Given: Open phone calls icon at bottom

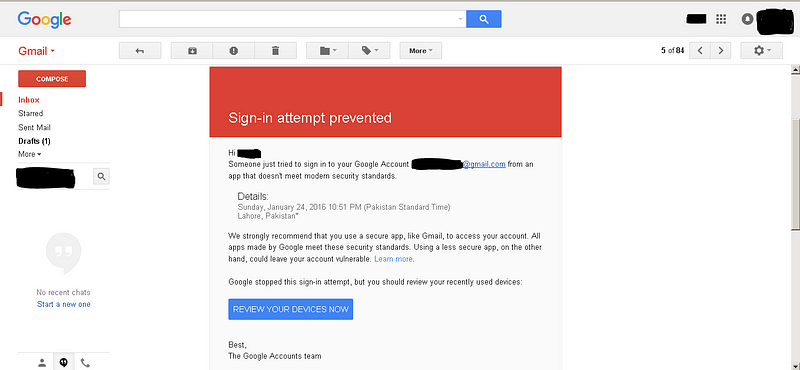Looking at the screenshot, I should pyautogui.click(x=85, y=362).
